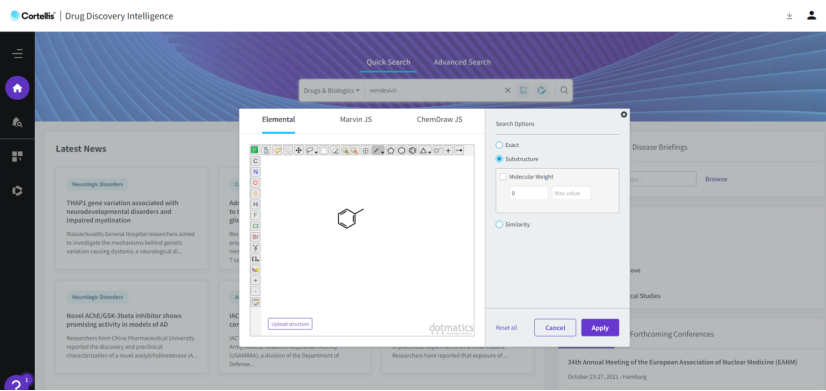Click the Apply button
Screen dimensions: 826x391
point(600,328)
